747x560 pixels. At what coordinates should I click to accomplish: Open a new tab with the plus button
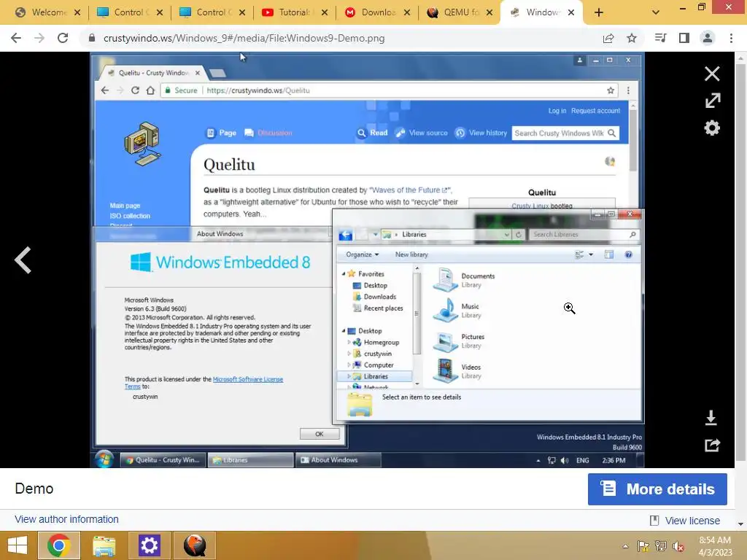599,13
